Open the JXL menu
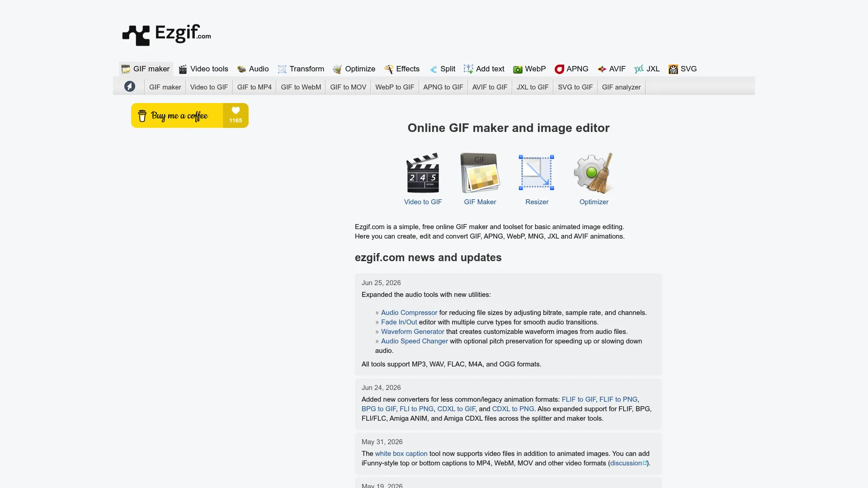The width and height of the screenshot is (868, 488). (x=647, y=69)
